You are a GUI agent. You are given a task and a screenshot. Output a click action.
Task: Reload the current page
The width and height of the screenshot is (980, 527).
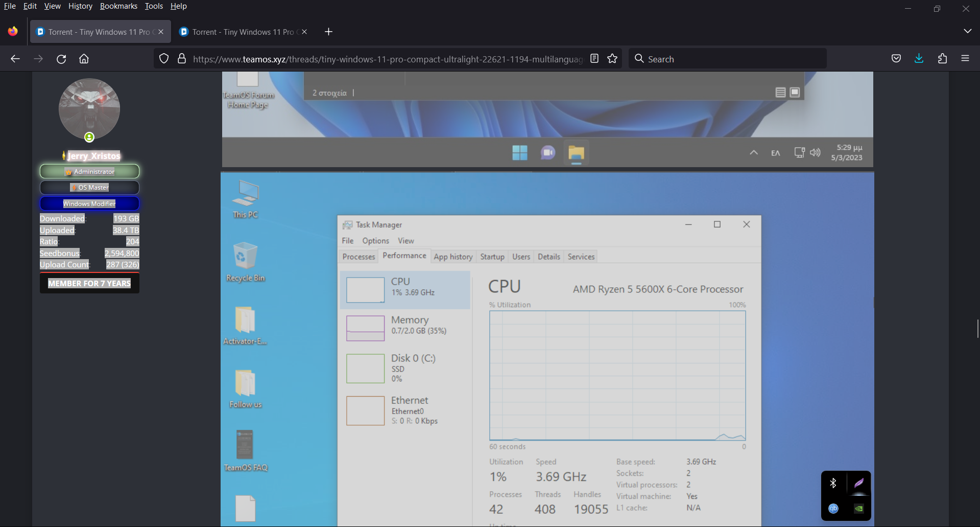point(61,59)
